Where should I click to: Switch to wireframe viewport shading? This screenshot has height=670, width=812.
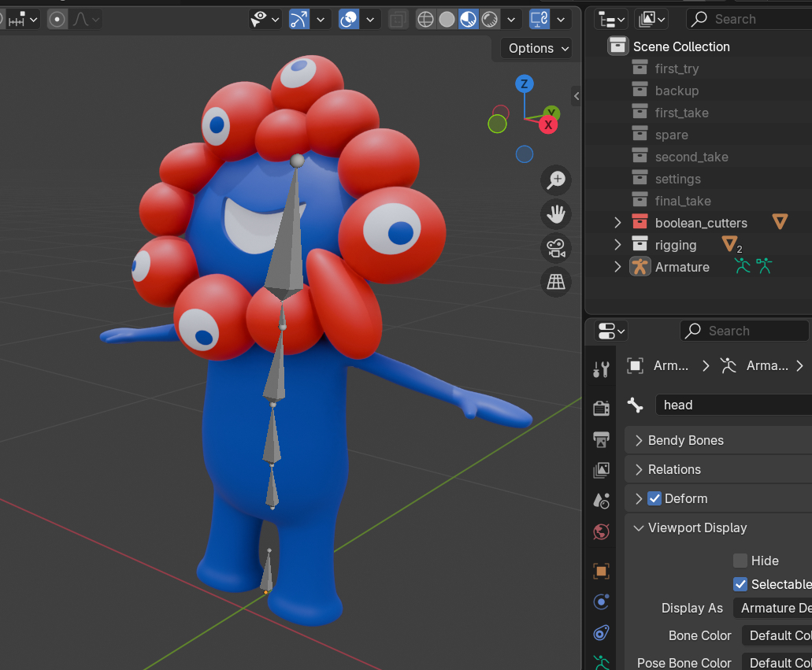pos(425,19)
